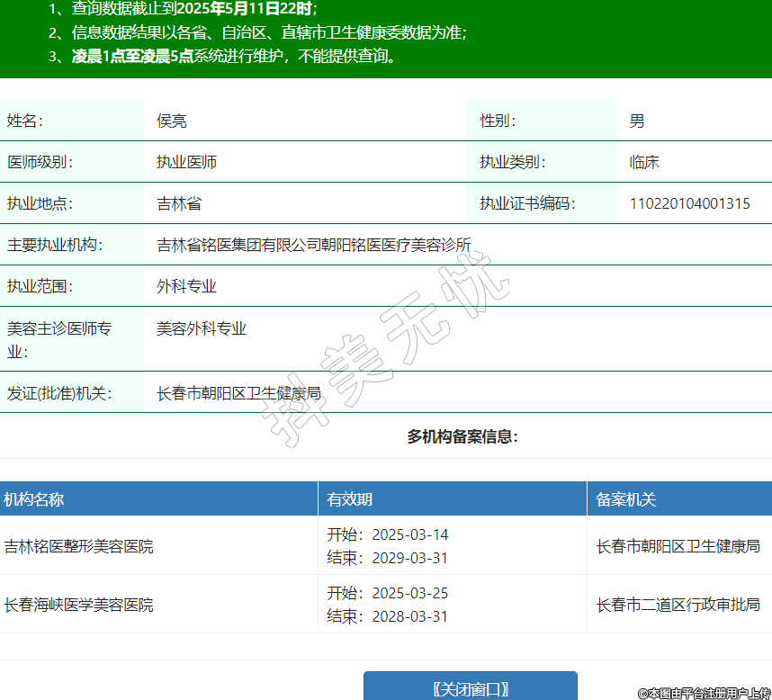Click the 长春市二道区行政审批局 cell
The image size is (772, 700).
(678, 605)
